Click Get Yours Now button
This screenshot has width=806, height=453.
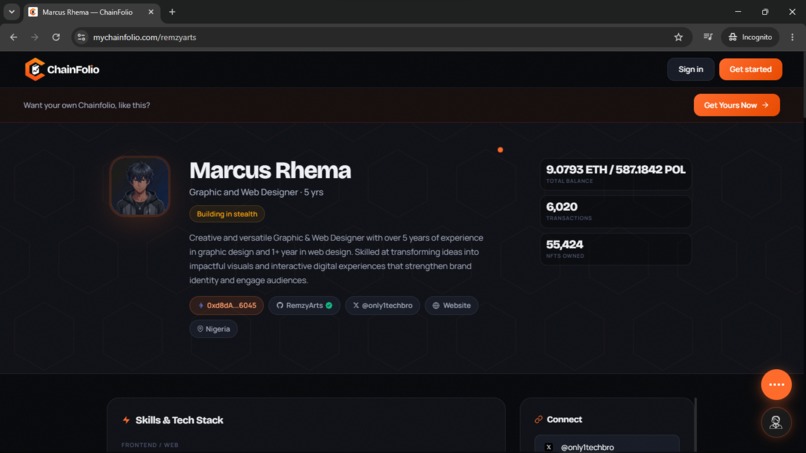click(737, 105)
